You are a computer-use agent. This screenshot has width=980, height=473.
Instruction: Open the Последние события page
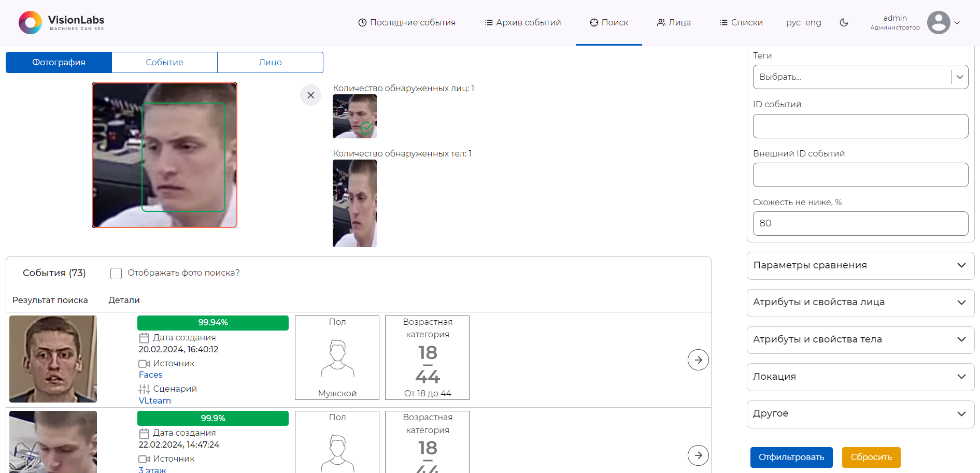click(407, 23)
